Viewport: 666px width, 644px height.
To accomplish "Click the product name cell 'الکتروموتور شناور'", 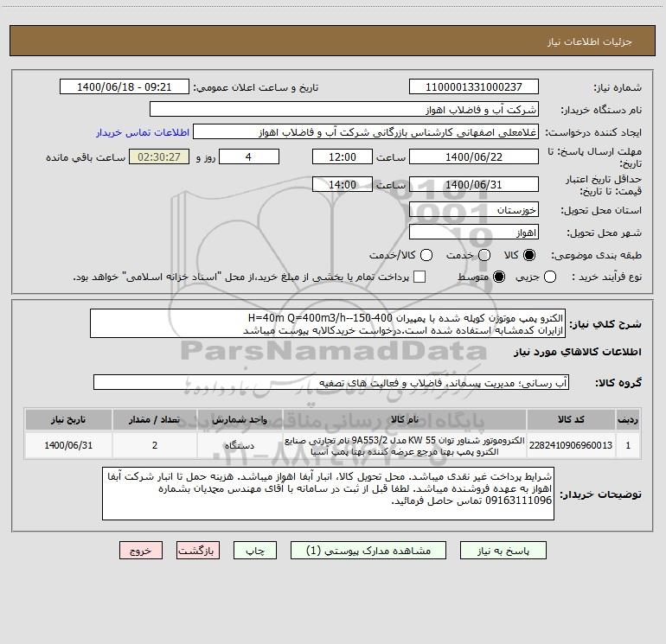I will coord(405,445).
